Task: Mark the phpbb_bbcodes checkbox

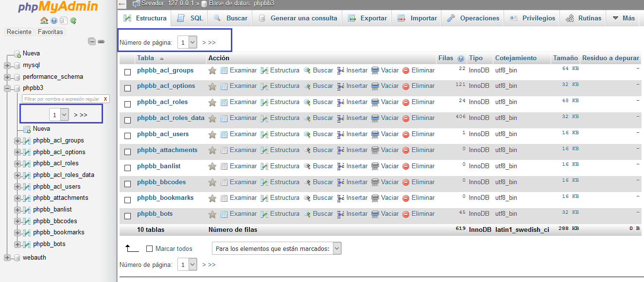Action: [128, 184]
